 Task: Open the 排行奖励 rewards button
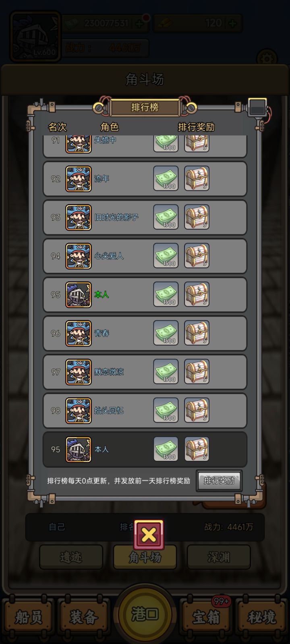click(219, 481)
